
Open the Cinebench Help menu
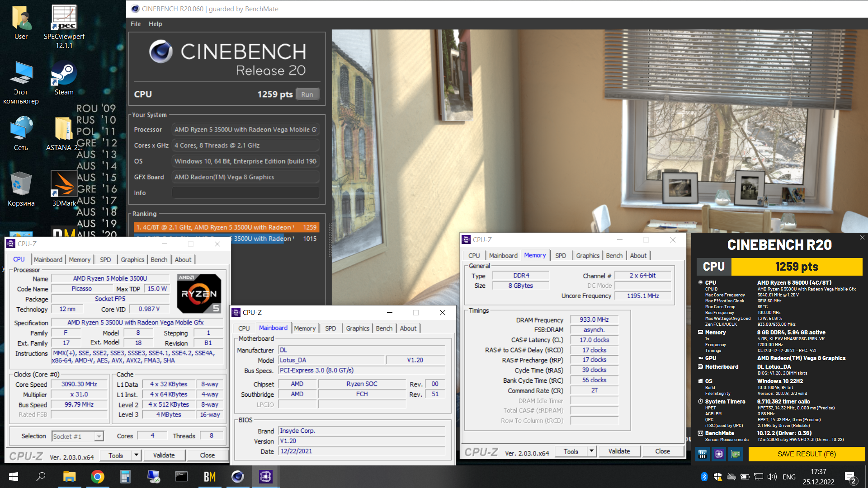pos(155,24)
